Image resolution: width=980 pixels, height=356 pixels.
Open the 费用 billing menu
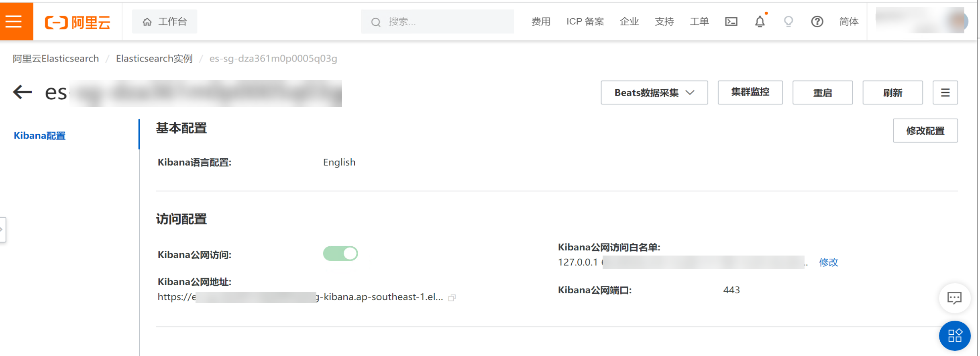pos(541,22)
